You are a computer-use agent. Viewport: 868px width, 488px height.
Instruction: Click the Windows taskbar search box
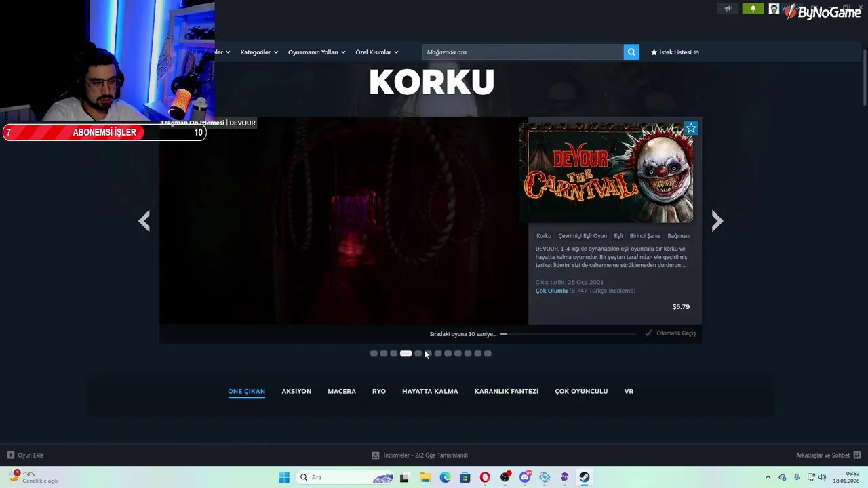point(347,477)
